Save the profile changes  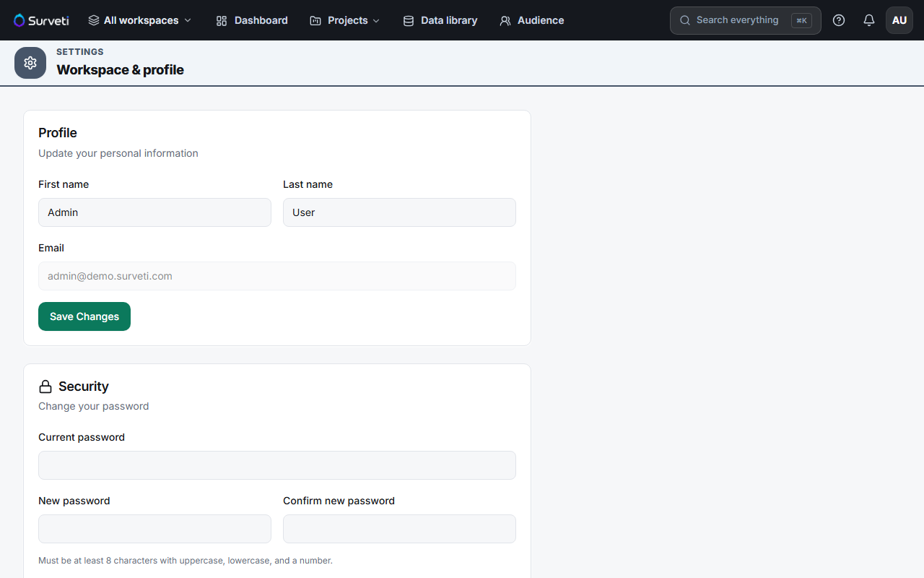coord(84,316)
